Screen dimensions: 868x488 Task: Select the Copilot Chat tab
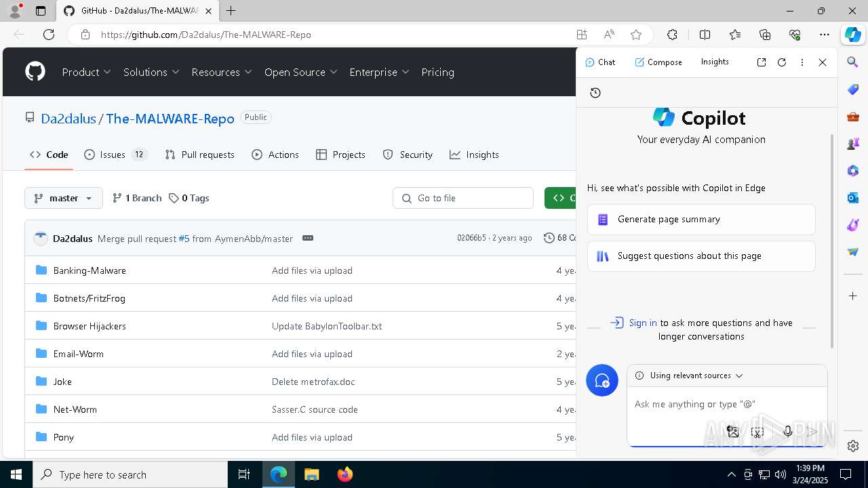point(600,62)
